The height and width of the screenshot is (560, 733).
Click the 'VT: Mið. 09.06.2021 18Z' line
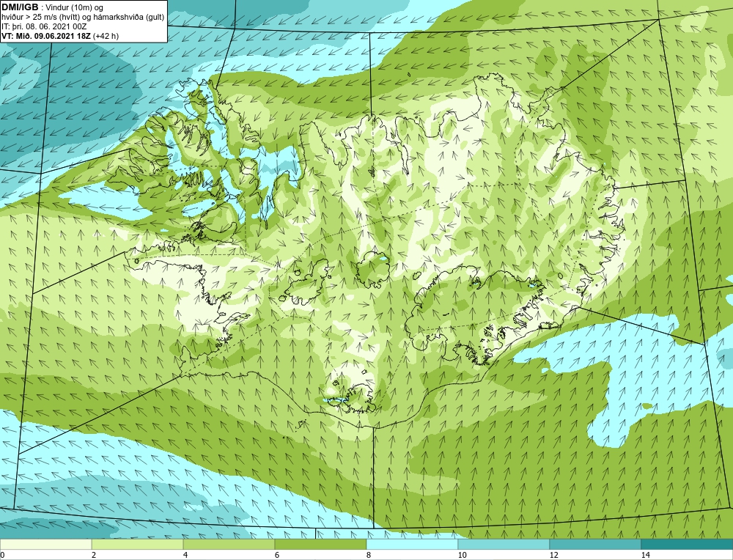click(46, 36)
